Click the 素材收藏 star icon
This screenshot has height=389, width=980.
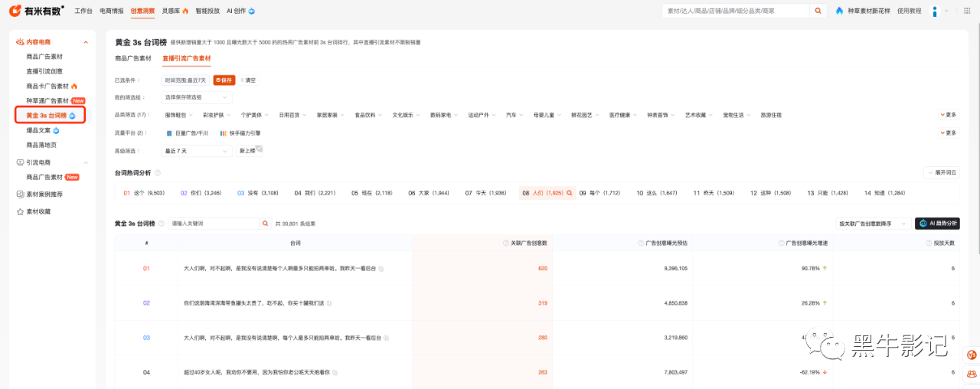[20, 211]
